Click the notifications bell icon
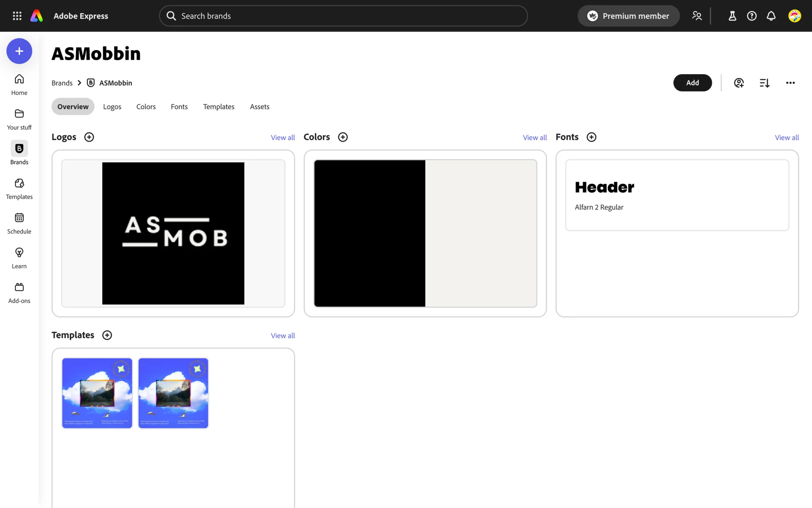The image size is (812, 508). pyautogui.click(x=771, y=16)
